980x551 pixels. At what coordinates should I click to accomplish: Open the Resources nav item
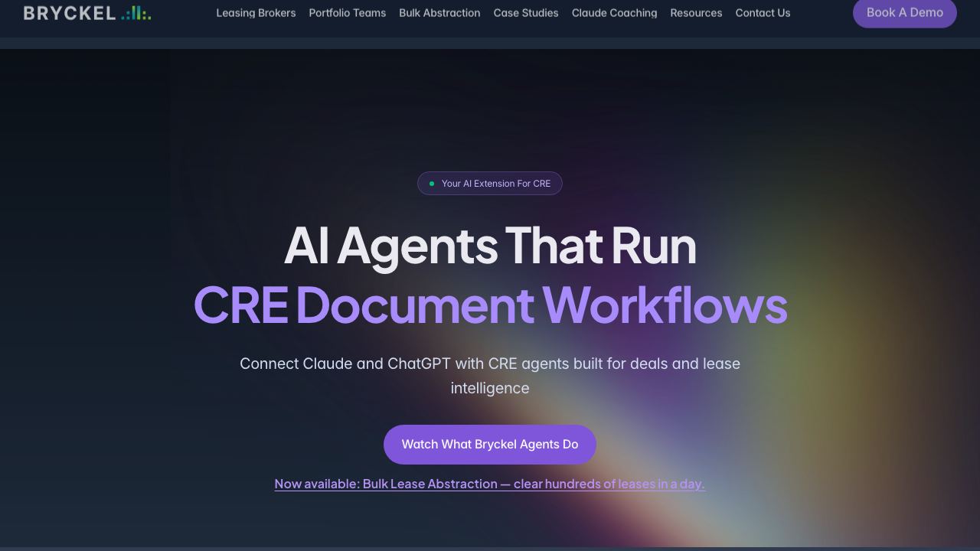pos(696,13)
